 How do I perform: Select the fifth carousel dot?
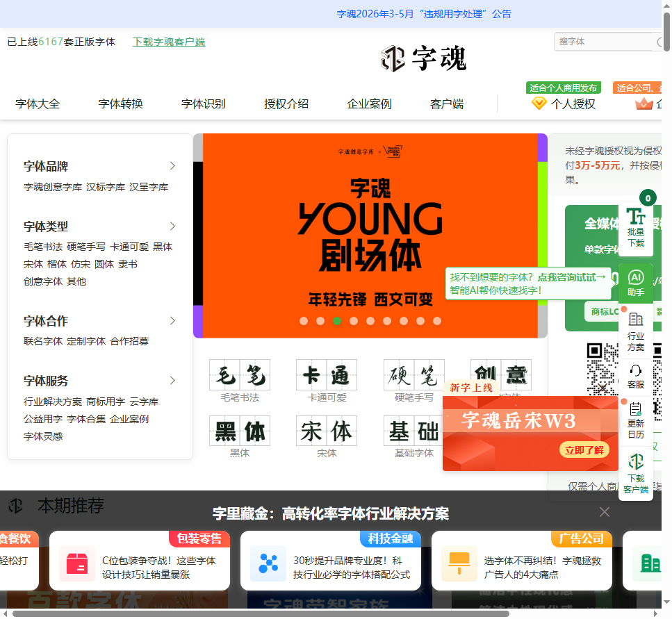click(x=370, y=321)
